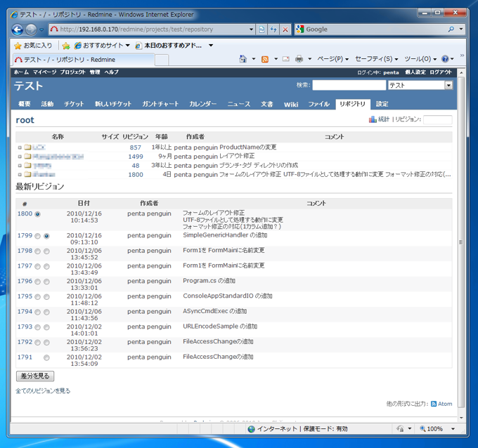Click the Atom feed icon
The height and width of the screenshot is (448, 478).
(x=434, y=404)
